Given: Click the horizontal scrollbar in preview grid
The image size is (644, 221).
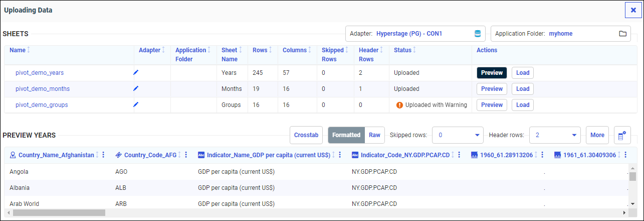Looking at the screenshot, I should [59, 212].
